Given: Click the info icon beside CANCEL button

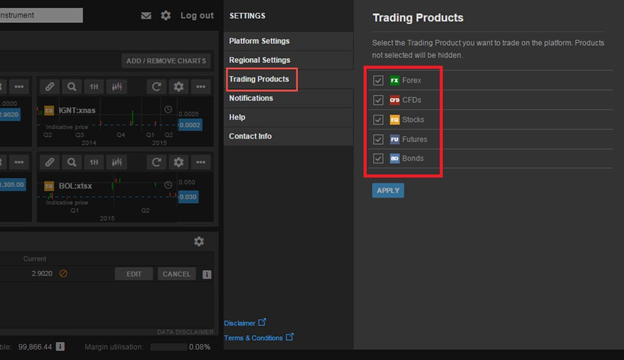Looking at the screenshot, I should pos(207,274).
